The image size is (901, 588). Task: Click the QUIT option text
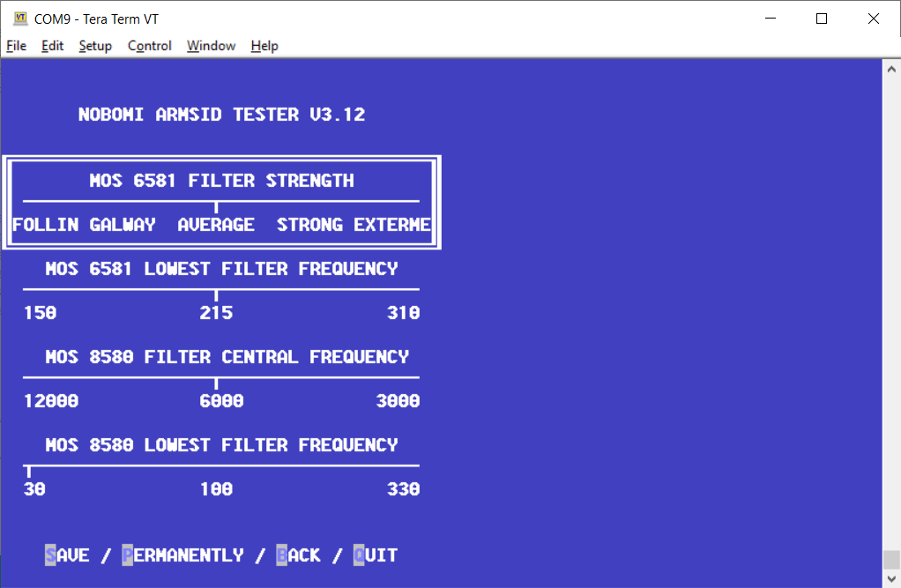pos(376,555)
